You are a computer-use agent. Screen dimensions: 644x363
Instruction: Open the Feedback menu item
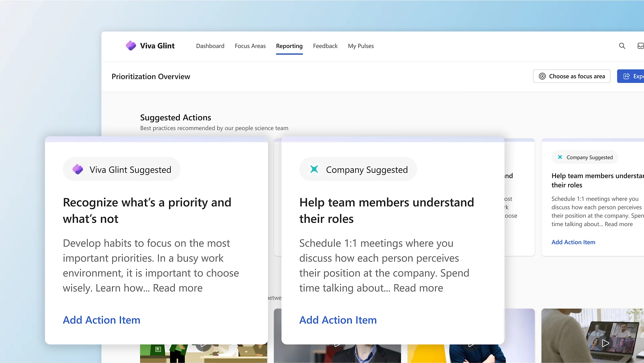[325, 46]
